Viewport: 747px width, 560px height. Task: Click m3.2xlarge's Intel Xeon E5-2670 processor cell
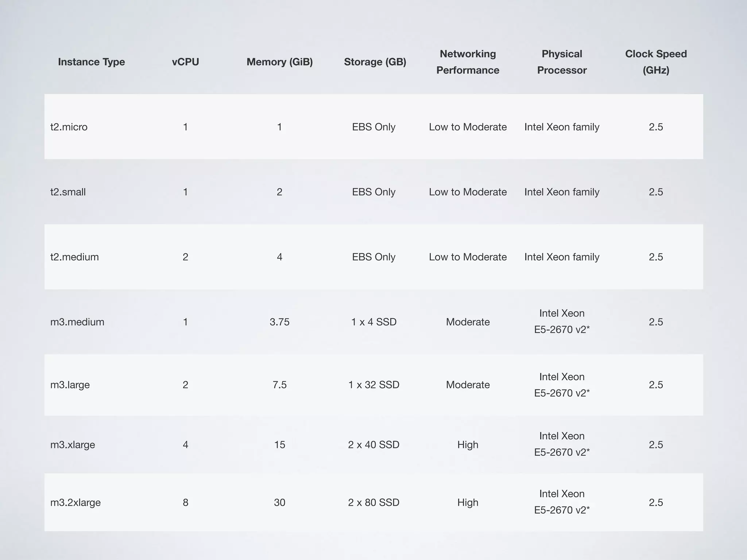click(x=562, y=502)
